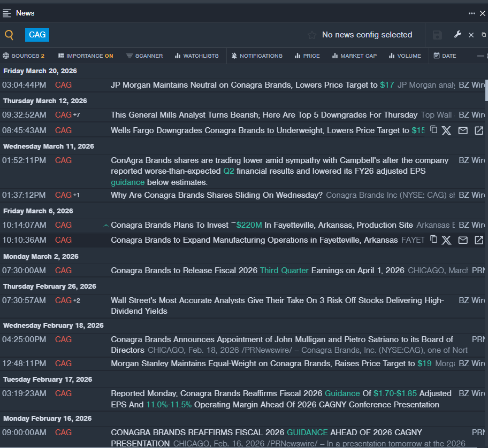Email the Wells Fargo downgrade story

point(463,130)
